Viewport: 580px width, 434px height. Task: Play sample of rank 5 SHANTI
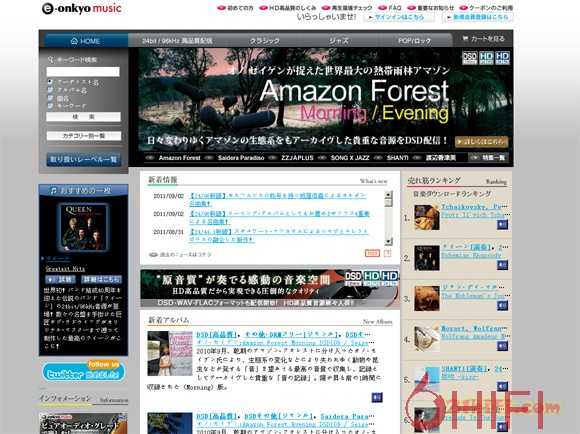point(502,386)
